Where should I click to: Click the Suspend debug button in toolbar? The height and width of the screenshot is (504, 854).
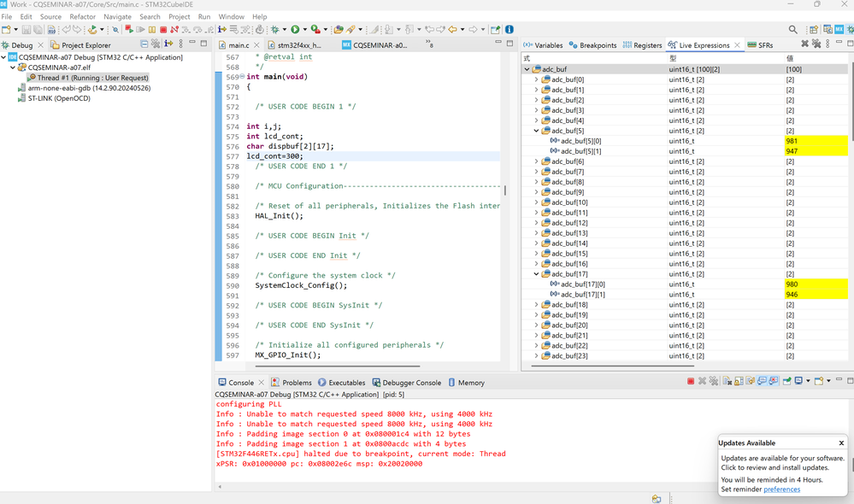click(x=151, y=30)
